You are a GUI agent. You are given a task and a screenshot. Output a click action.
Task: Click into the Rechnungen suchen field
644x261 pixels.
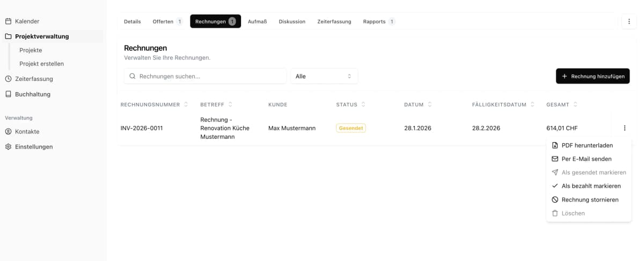[209, 76]
